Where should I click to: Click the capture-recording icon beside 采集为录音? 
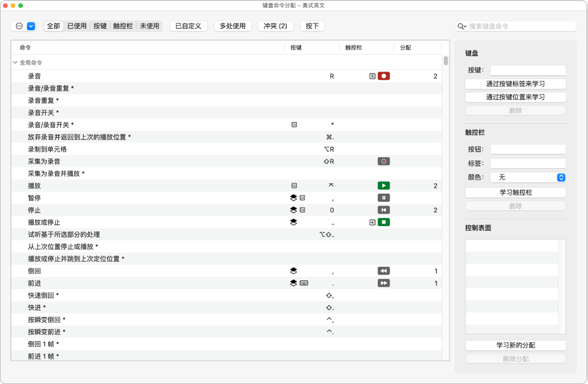tap(384, 161)
